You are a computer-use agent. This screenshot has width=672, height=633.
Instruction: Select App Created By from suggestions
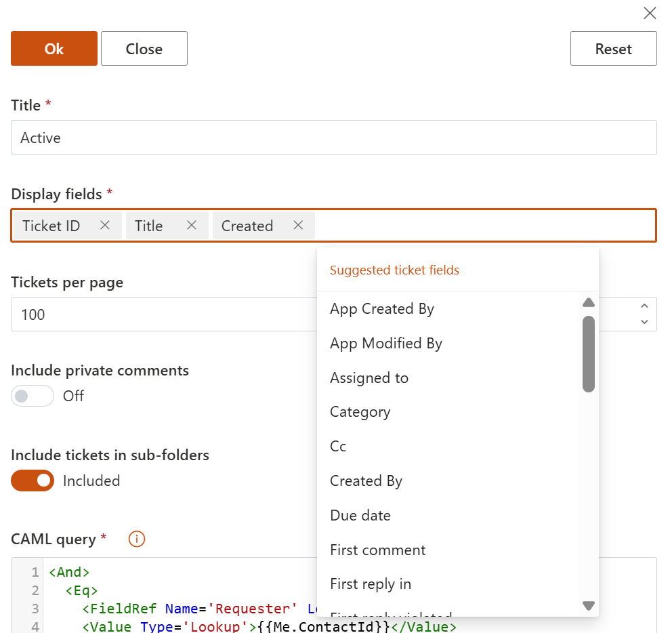[x=448, y=309]
